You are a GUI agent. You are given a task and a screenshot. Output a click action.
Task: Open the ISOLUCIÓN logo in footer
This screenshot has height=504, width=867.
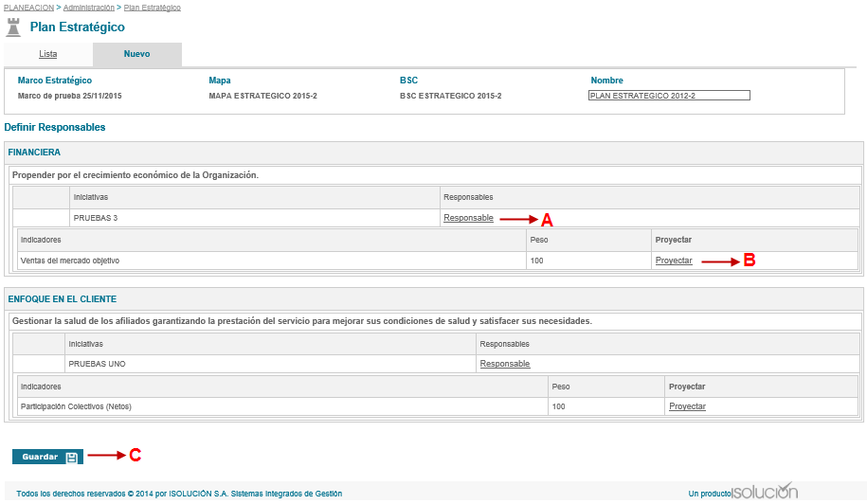pos(764,492)
